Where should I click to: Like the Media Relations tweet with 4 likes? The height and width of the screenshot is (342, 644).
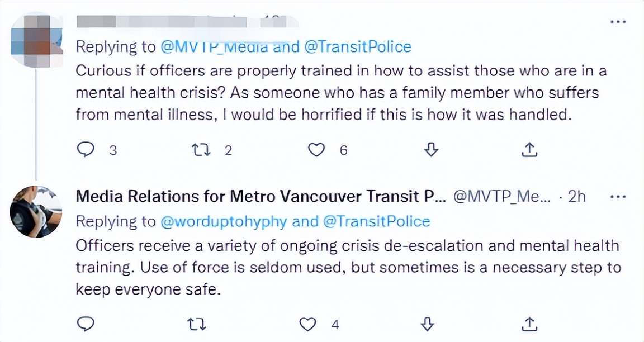[x=308, y=324]
